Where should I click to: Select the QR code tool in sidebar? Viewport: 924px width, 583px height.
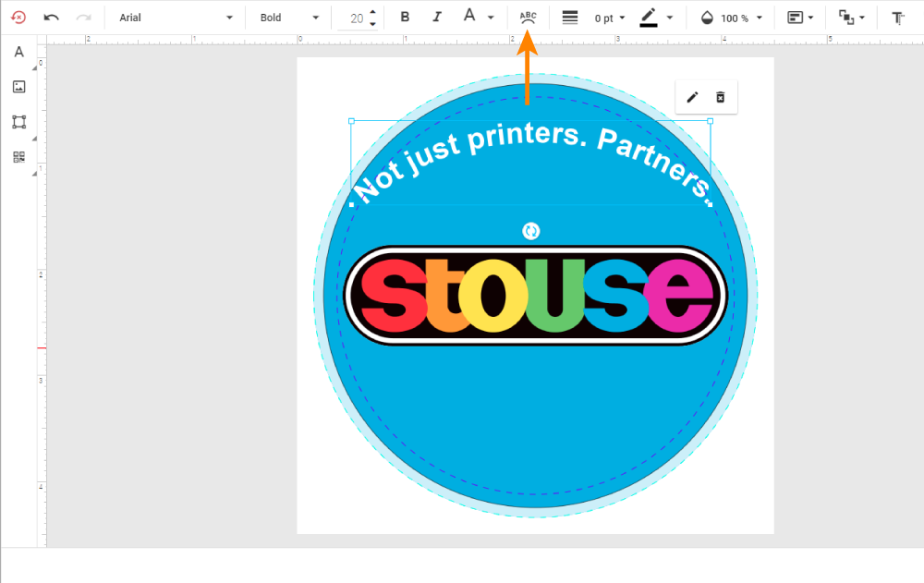tap(18, 157)
